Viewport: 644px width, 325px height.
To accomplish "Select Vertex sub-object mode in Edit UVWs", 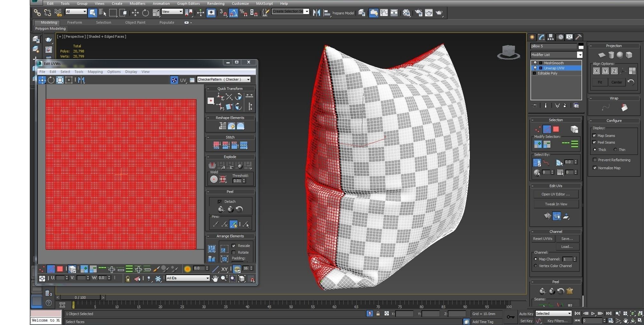I will (x=42, y=269).
